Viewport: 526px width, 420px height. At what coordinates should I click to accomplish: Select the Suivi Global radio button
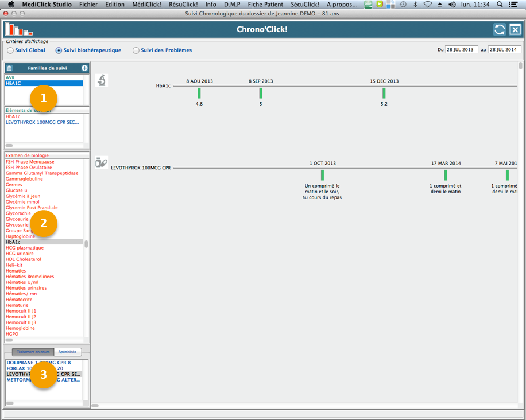(x=10, y=50)
